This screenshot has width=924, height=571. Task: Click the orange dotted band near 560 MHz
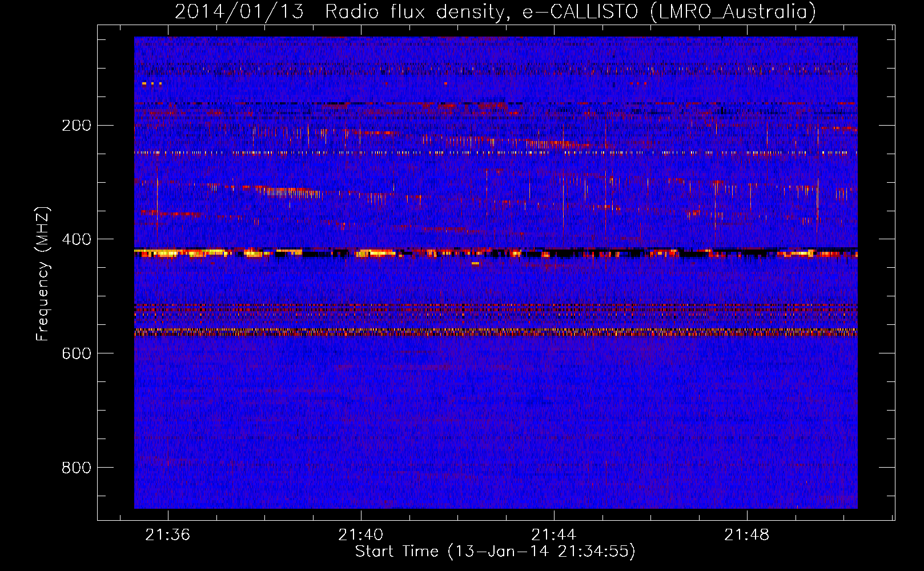(496, 331)
